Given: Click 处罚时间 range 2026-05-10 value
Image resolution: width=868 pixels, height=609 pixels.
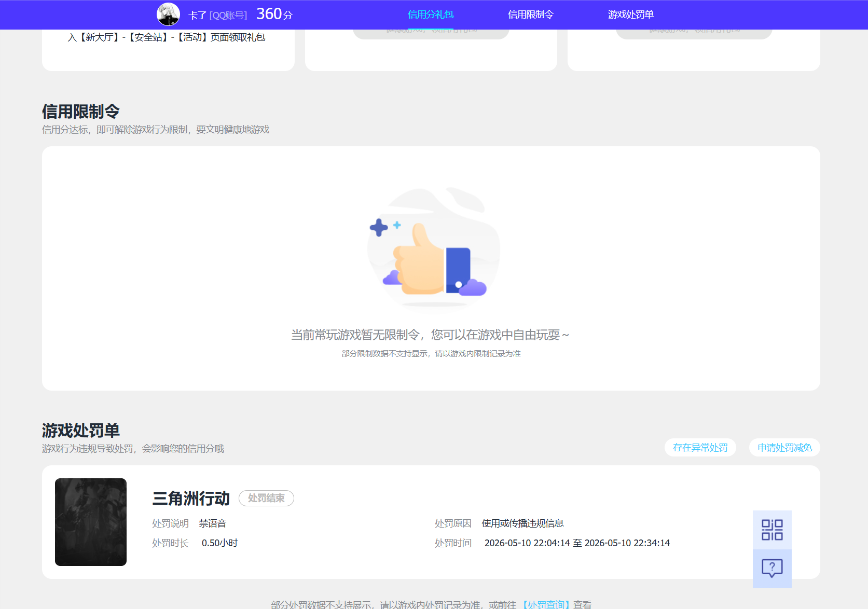Looking at the screenshot, I should [x=577, y=543].
